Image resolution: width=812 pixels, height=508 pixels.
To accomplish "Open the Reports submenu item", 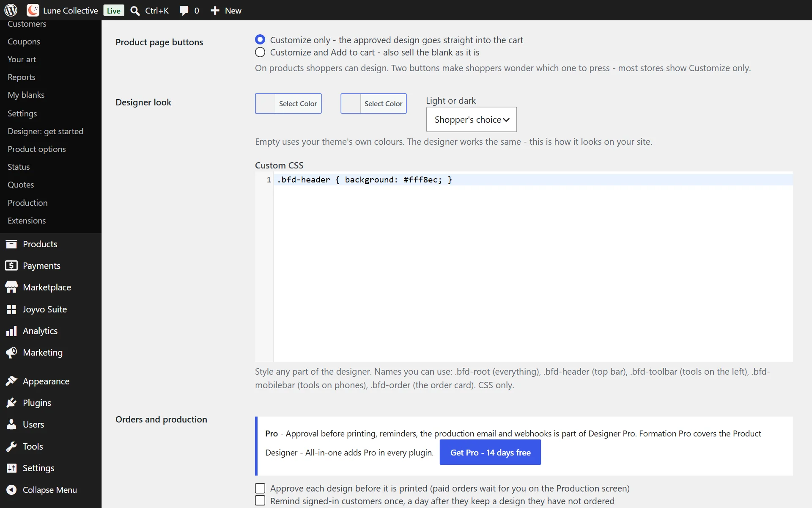I will pyautogui.click(x=21, y=77).
